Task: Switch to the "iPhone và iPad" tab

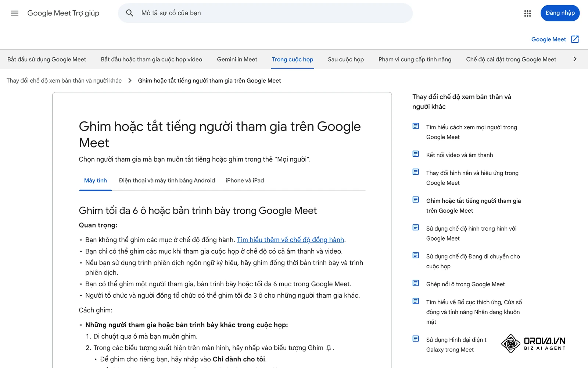Action: point(245,180)
